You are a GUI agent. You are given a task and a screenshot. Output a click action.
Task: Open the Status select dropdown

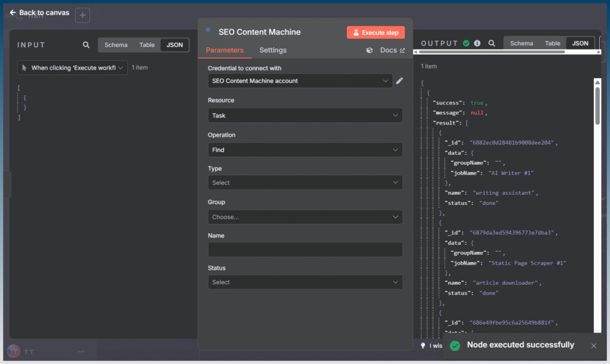tap(305, 282)
